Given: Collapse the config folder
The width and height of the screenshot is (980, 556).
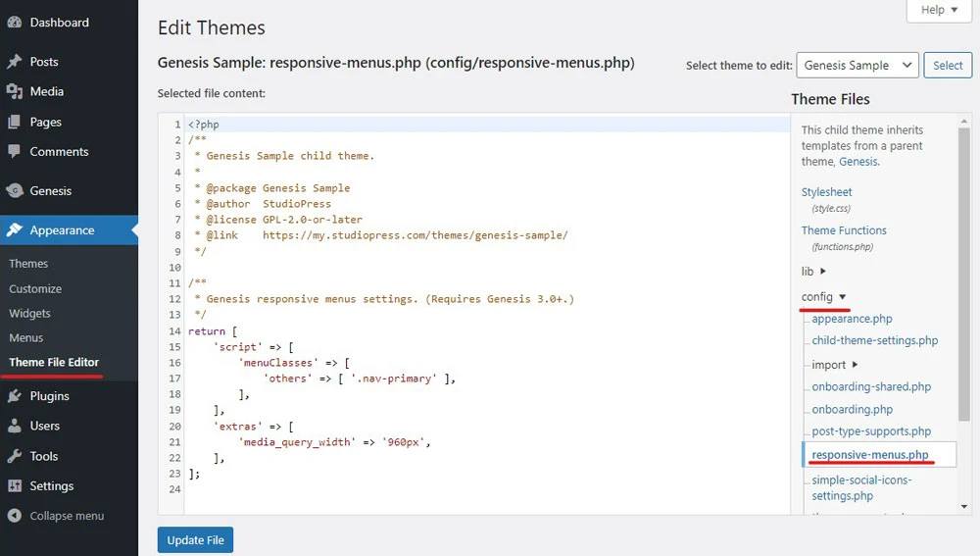Looking at the screenshot, I should pyautogui.click(x=823, y=296).
